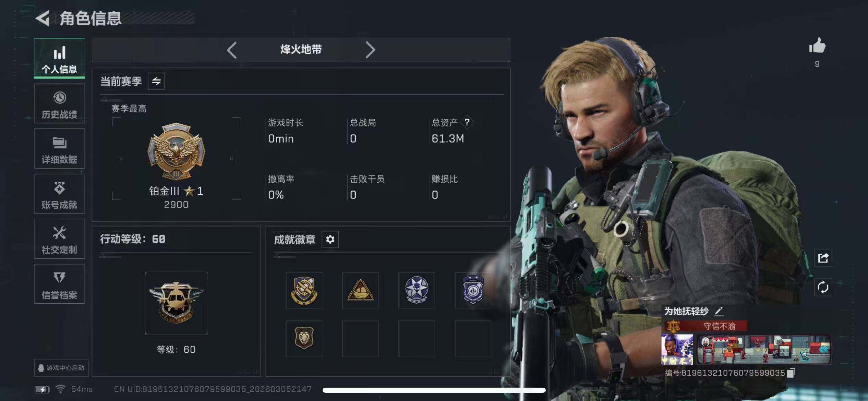This screenshot has width=868, height=401.
Task: Like the profile with the thumbs-up icon
Action: (x=817, y=46)
